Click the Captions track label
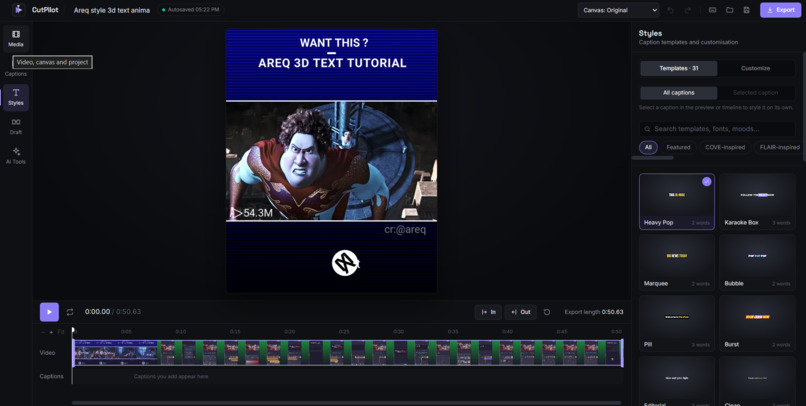The image size is (806, 406). click(x=51, y=377)
